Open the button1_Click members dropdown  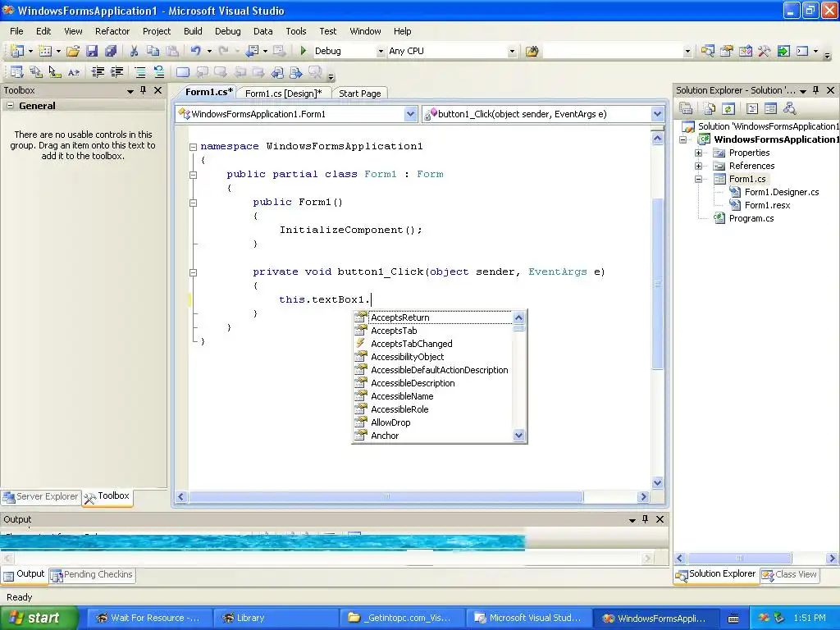pyautogui.click(x=657, y=113)
